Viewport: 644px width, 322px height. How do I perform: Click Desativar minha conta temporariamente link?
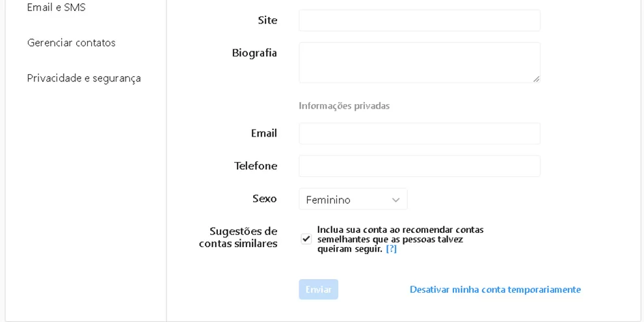click(x=495, y=289)
